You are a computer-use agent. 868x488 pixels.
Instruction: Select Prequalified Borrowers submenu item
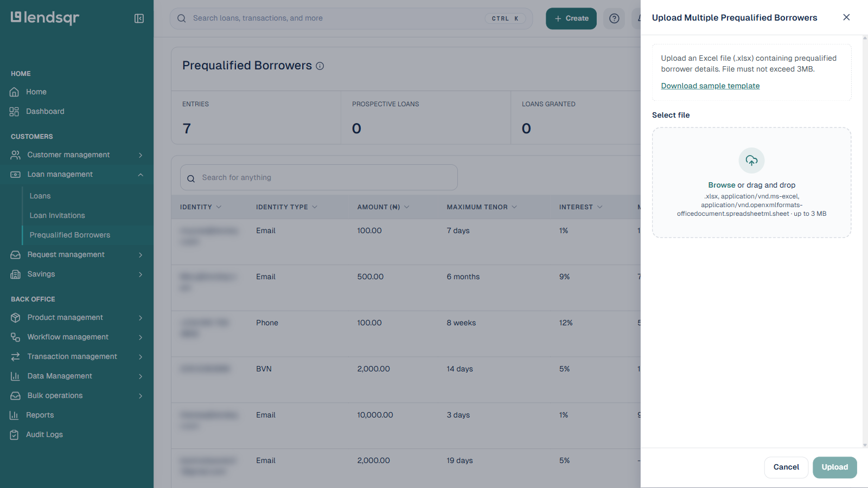coord(69,235)
